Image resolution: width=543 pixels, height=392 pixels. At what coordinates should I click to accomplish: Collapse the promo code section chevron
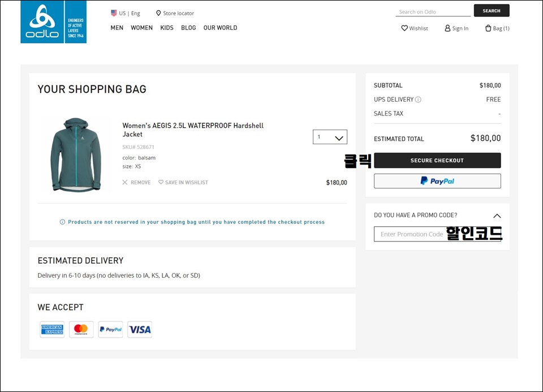click(x=497, y=216)
